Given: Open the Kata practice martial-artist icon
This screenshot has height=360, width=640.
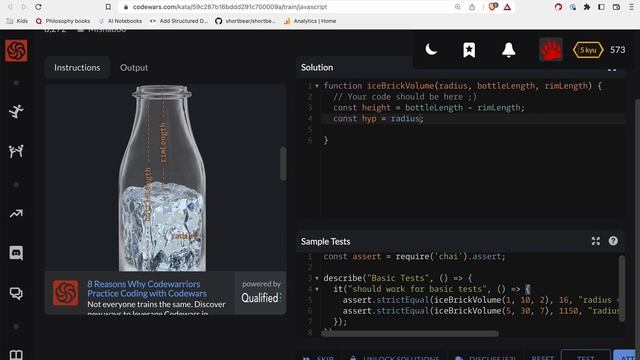Looking at the screenshot, I should point(16,111).
